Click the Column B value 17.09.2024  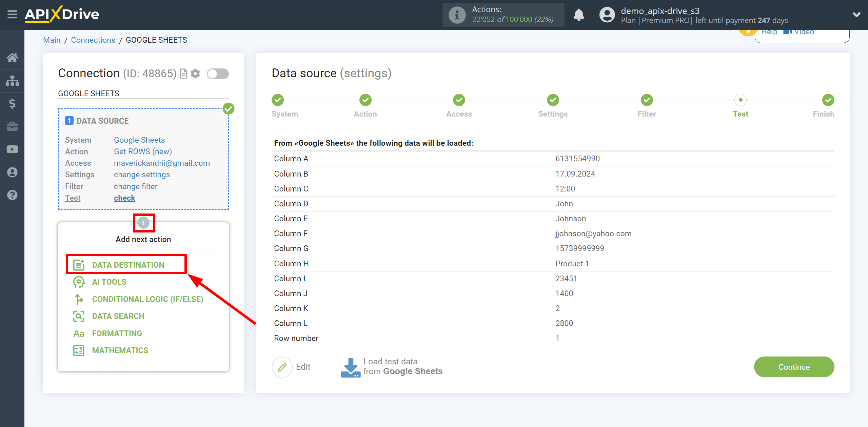575,174
